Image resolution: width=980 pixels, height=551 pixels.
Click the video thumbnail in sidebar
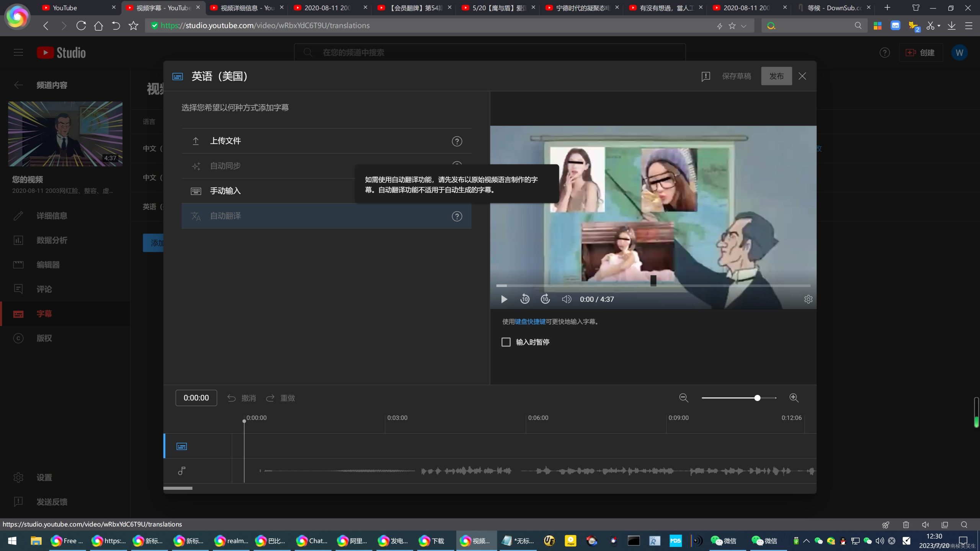click(x=65, y=134)
